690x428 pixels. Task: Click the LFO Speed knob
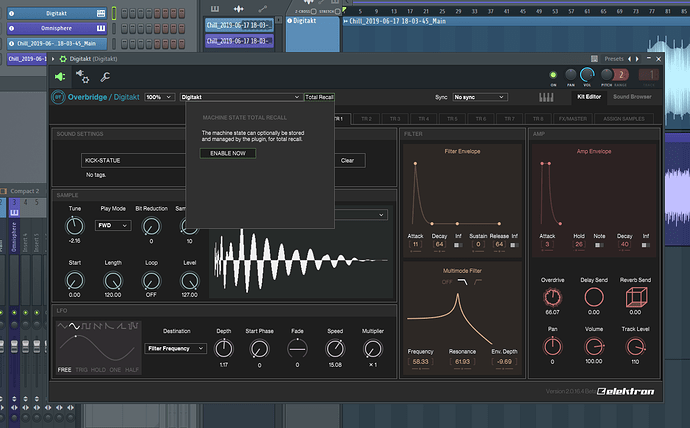(335, 349)
